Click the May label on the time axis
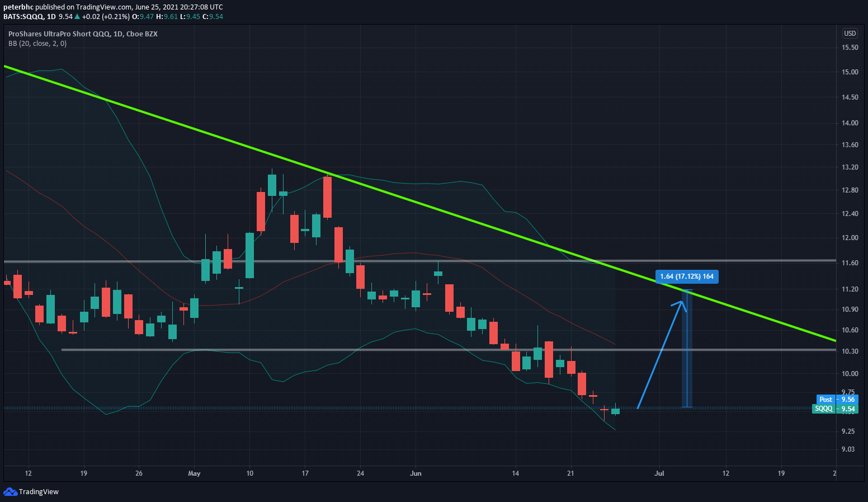The image size is (868, 502). [194, 473]
